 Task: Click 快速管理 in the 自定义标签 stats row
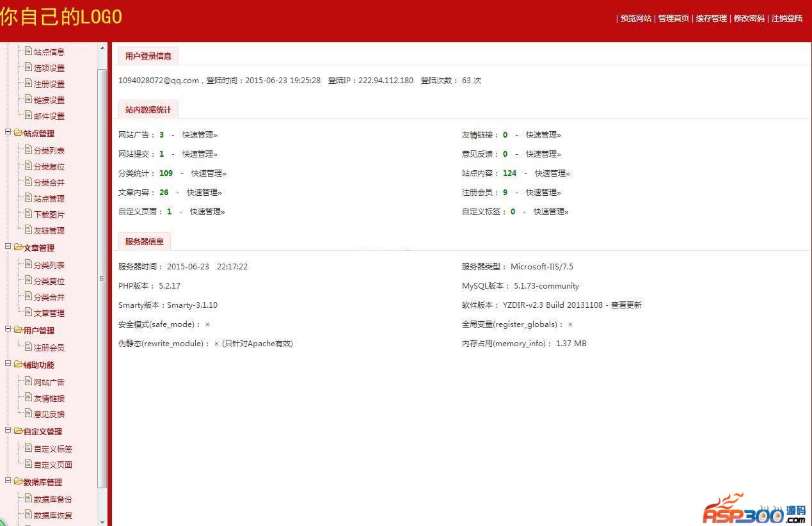tap(551, 212)
